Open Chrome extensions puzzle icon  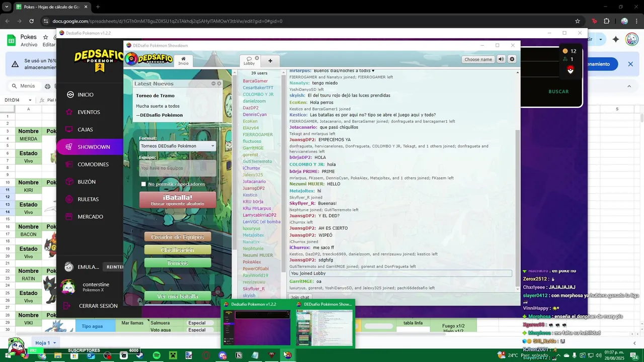[x=606, y=21]
